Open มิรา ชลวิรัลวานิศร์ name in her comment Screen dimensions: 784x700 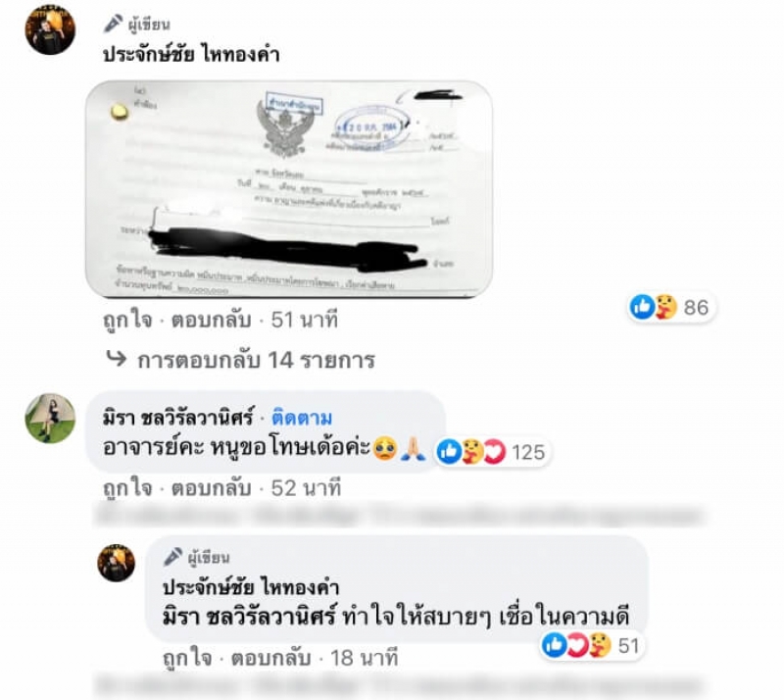pos(178,418)
